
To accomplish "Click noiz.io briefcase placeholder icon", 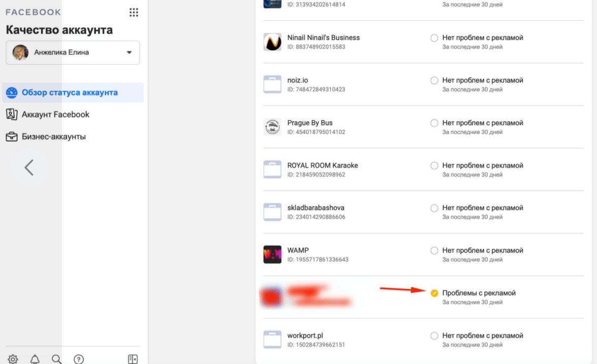I will 272,84.
